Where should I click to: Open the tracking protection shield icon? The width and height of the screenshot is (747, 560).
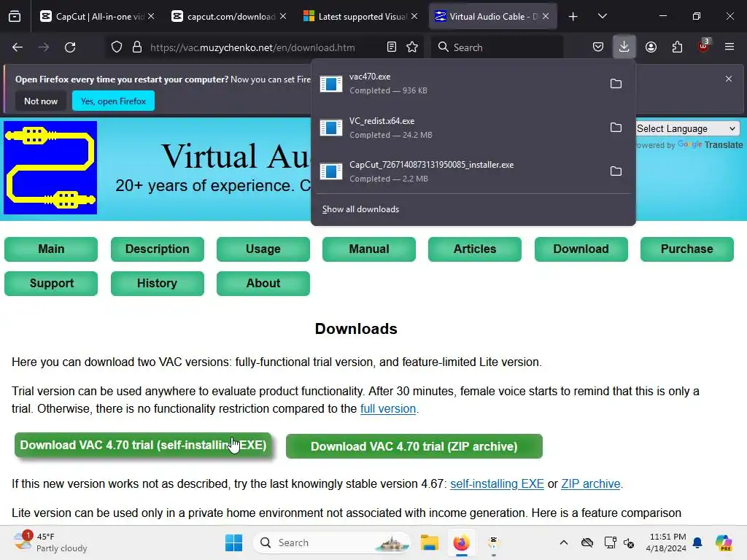(x=117, y=47)
